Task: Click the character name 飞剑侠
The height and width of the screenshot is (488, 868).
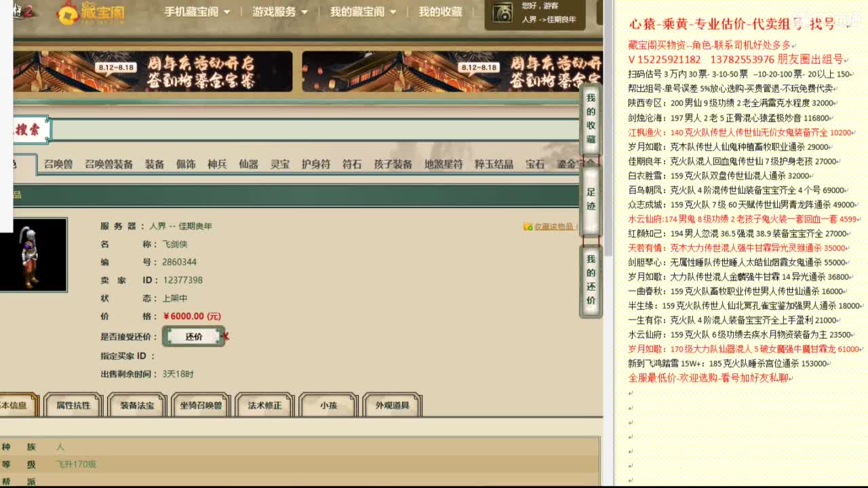Action: click(x=175, y=244)
